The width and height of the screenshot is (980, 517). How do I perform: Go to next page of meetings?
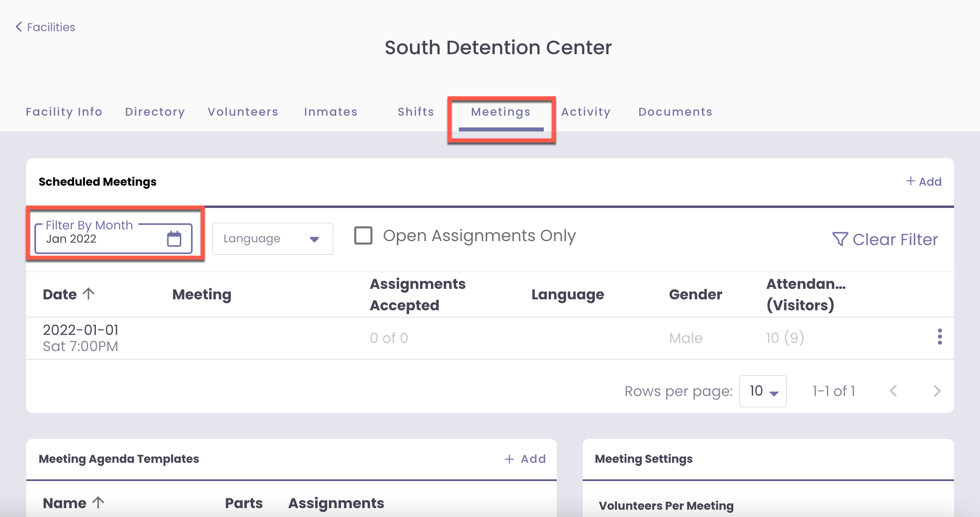(x=937, y=391)
